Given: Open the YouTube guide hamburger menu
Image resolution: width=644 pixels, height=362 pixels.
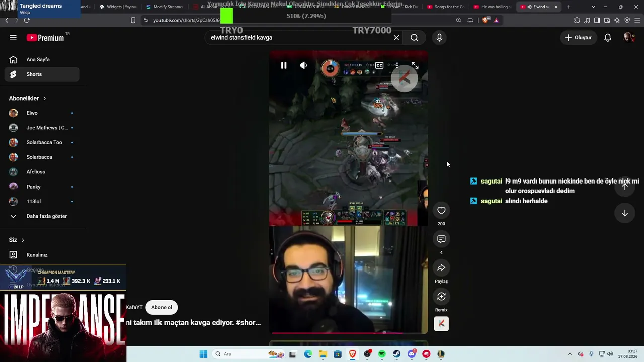Looking at the screenshot, I should [13, 38].
